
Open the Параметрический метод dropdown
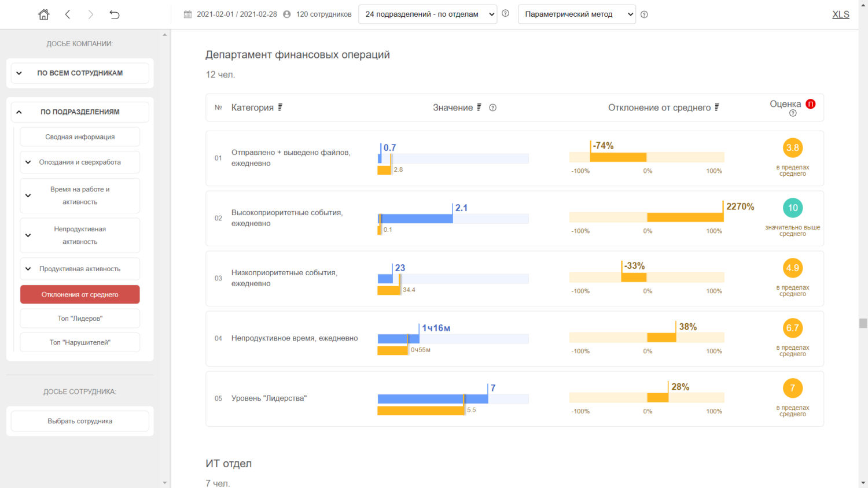[x=576, y=14]
